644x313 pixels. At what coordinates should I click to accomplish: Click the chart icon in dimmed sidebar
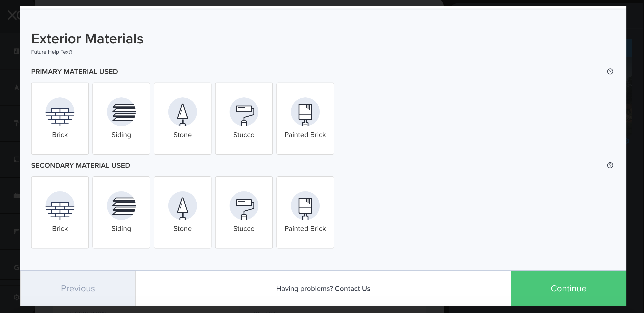16,51
